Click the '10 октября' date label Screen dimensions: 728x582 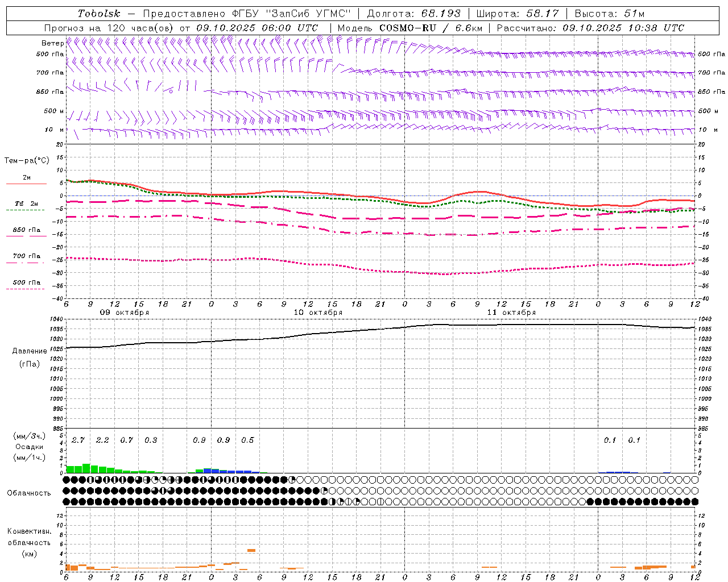[318, 313]
